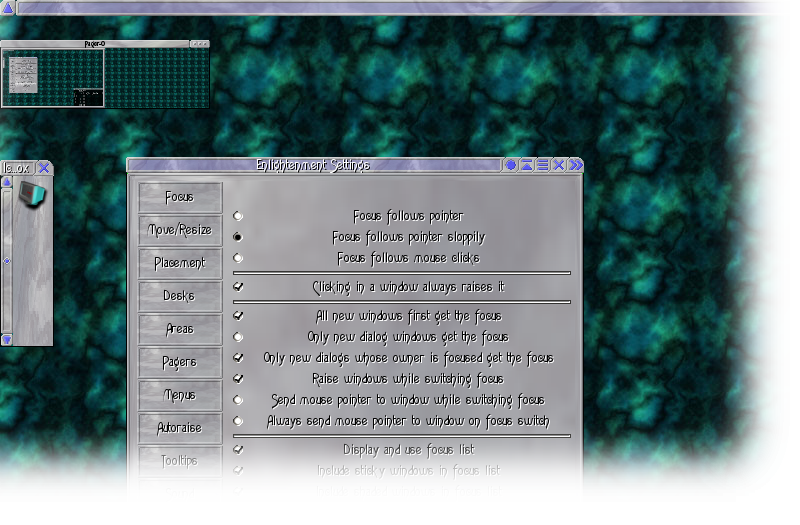Click the Enlightenment Settings title text
This screenshot has width=800, height=525.
[x=313, y=165]
